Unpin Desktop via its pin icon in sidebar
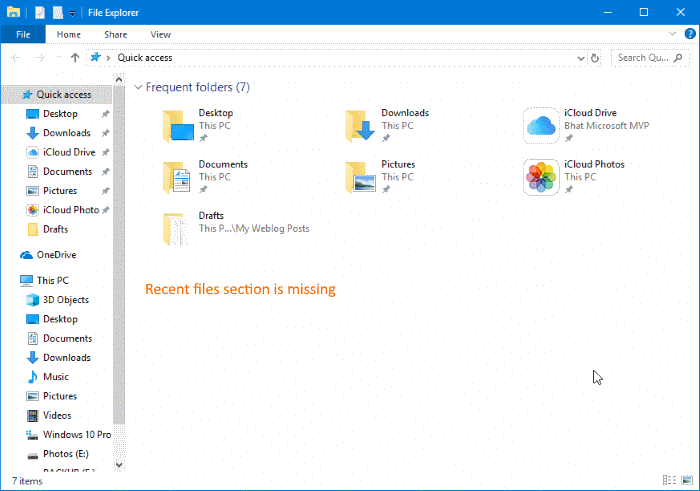 105,114
